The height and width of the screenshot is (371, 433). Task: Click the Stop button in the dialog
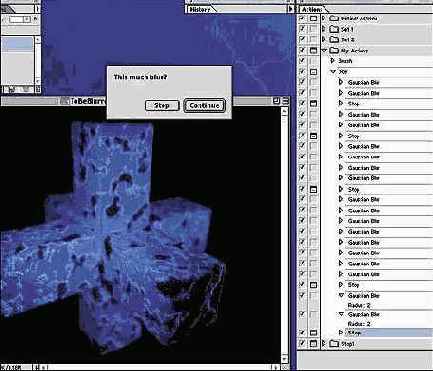pyautogui.click(x=162, y=106)
